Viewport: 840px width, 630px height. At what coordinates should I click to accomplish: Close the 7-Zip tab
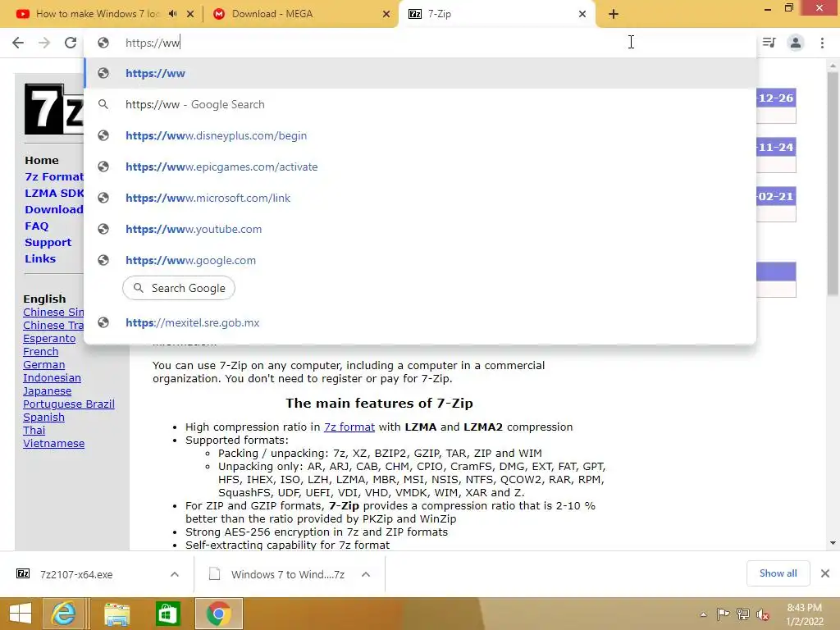point(582,14)
